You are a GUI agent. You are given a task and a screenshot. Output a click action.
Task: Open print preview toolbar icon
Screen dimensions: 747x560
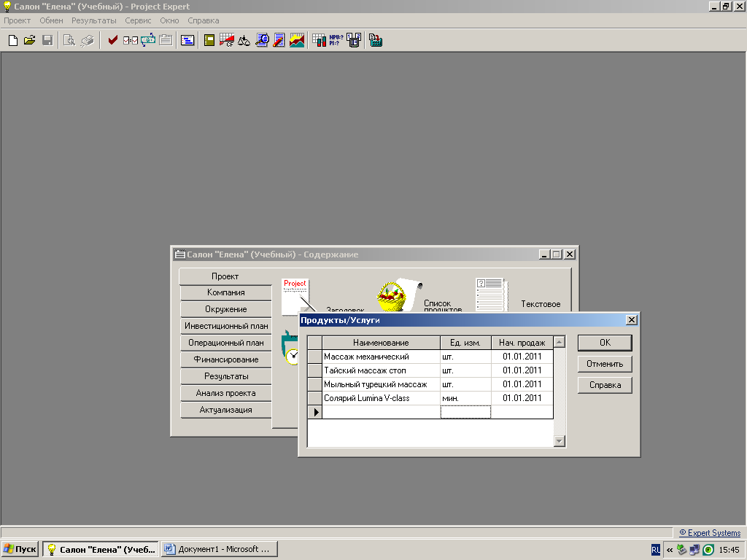click(69, 41)
